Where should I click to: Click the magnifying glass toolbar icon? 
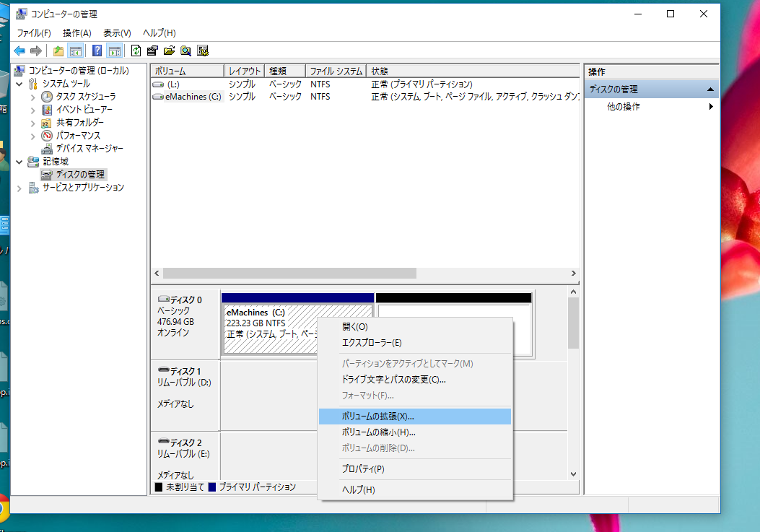point(185,51)
